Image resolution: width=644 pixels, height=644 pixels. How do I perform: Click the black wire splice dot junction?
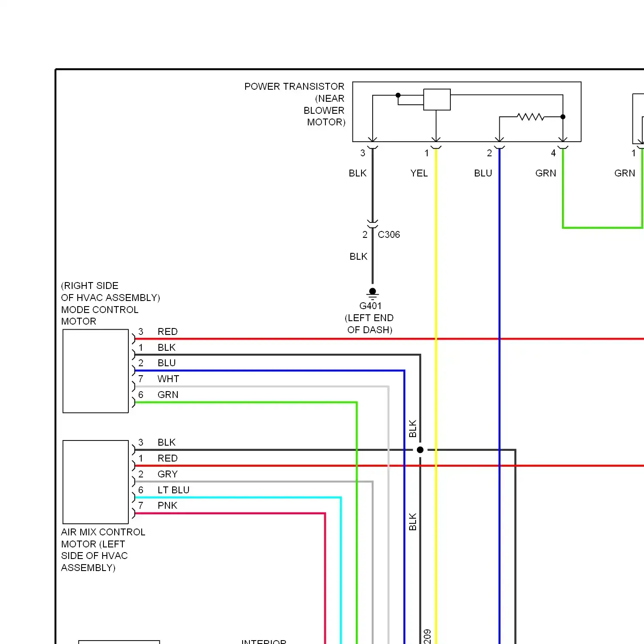(420, 450)
